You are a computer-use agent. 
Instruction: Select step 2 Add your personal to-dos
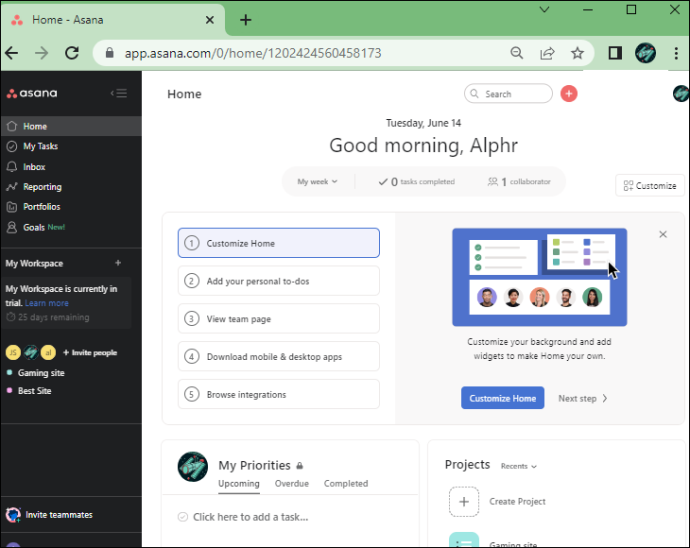279,281
